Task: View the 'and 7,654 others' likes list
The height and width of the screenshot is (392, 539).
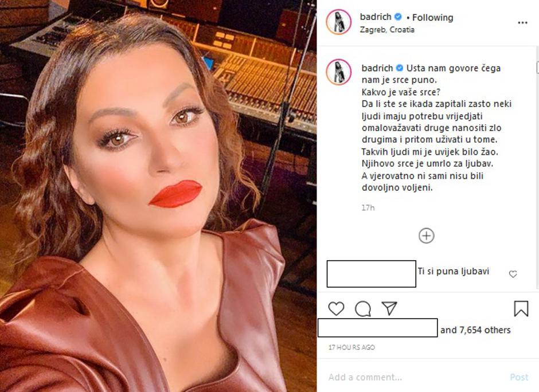Action: (475, 330)
